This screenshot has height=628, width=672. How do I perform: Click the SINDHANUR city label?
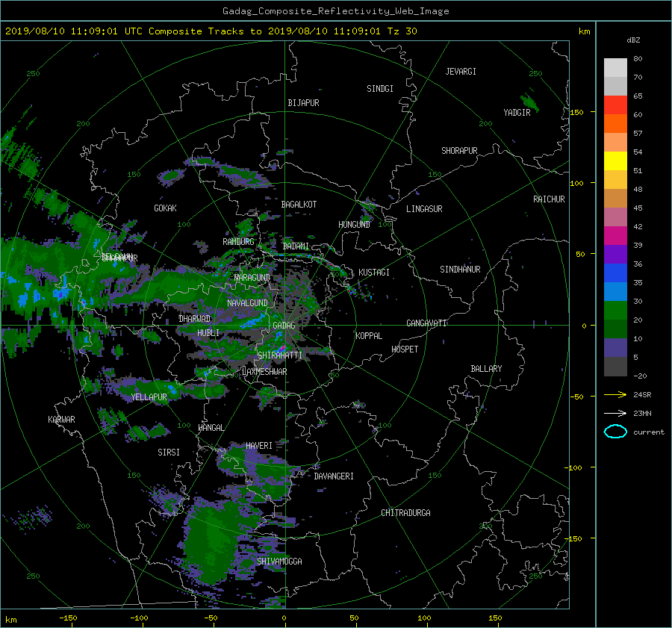pos(460,270)
